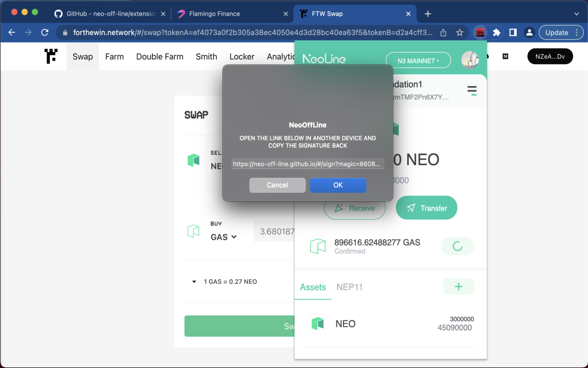Open the tab search chevron in Chrome
This screenshot has height=368, width=588.
click(x=577, y=14)
